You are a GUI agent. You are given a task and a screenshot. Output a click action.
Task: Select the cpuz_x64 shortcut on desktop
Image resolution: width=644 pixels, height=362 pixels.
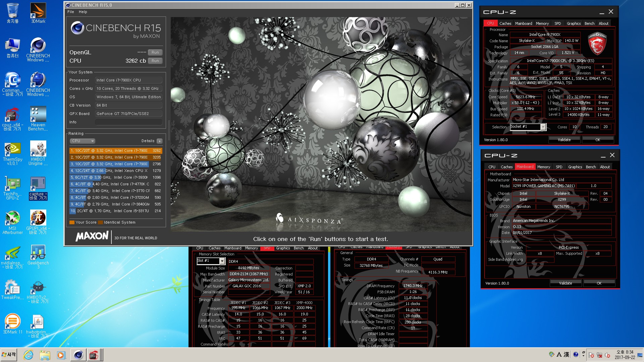click(13, 118)
